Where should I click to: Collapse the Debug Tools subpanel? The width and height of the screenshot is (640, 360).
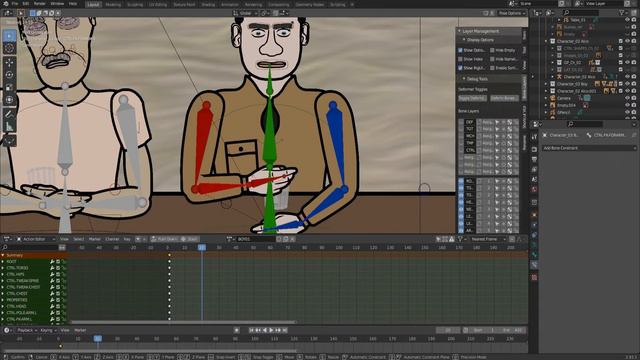tap(464, 79)
